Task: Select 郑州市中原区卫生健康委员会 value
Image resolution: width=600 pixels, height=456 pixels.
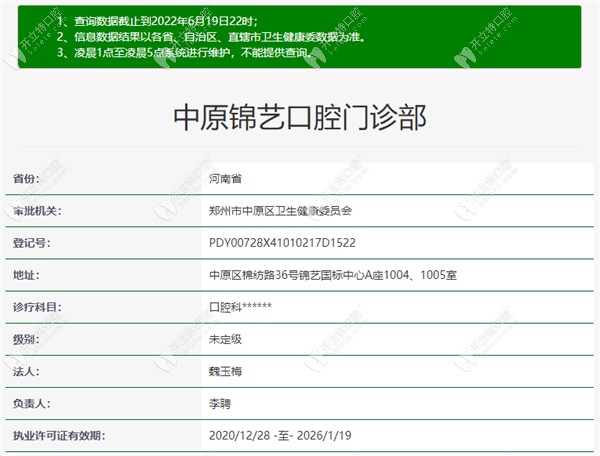Action: point(280,211)
